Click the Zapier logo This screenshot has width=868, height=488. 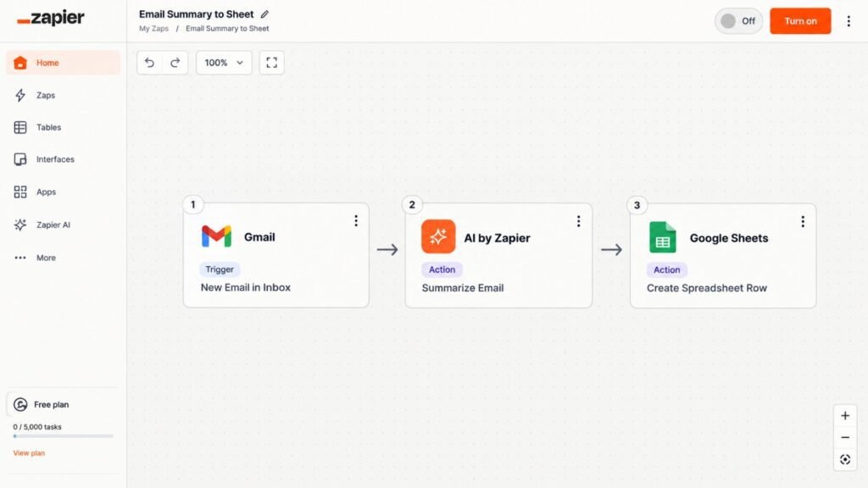[x=50, y=18]
